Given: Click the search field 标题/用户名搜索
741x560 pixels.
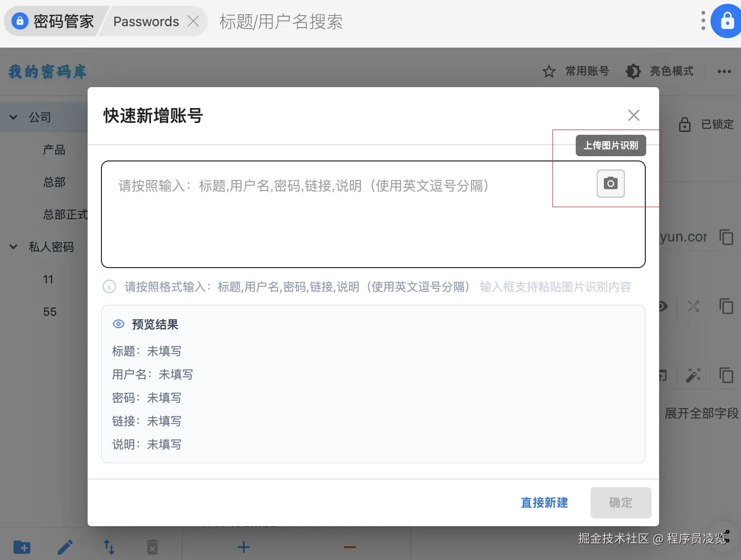Looking at the screenshot, I should coord(281,22).
